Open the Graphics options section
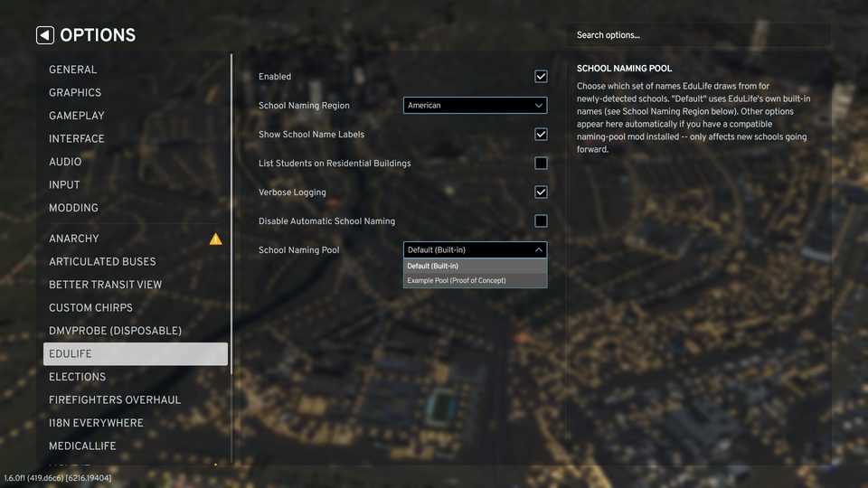Viewport: 868px width, 488px height. tap(135, 92)
